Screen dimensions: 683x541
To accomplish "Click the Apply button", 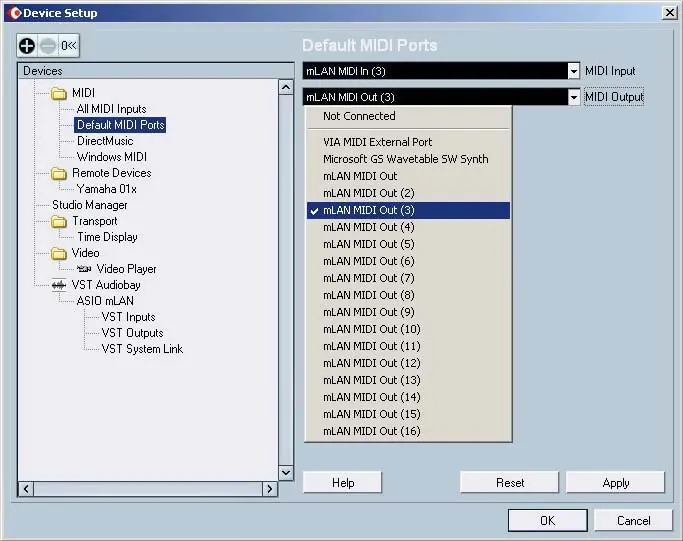I will (615, 483).
